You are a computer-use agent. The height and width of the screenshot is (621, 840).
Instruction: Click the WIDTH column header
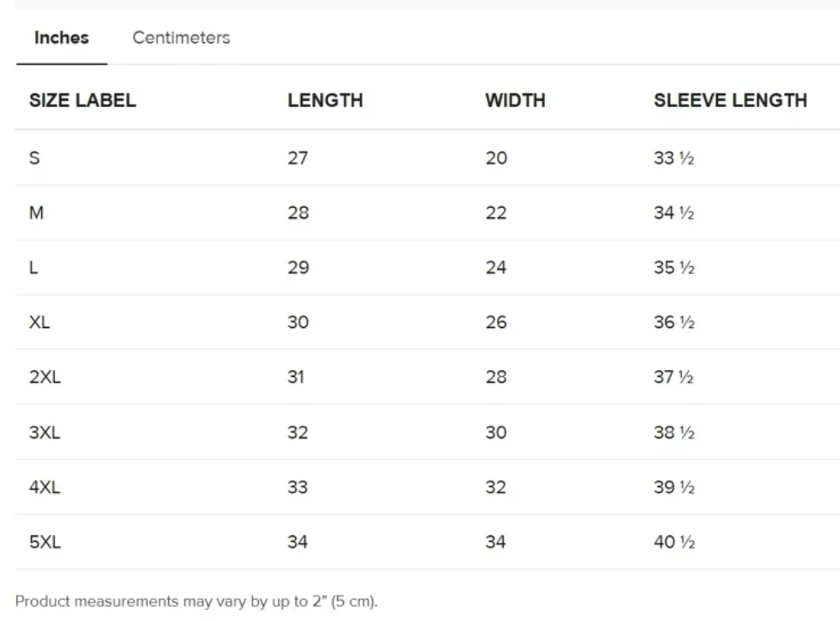point(515,101)
